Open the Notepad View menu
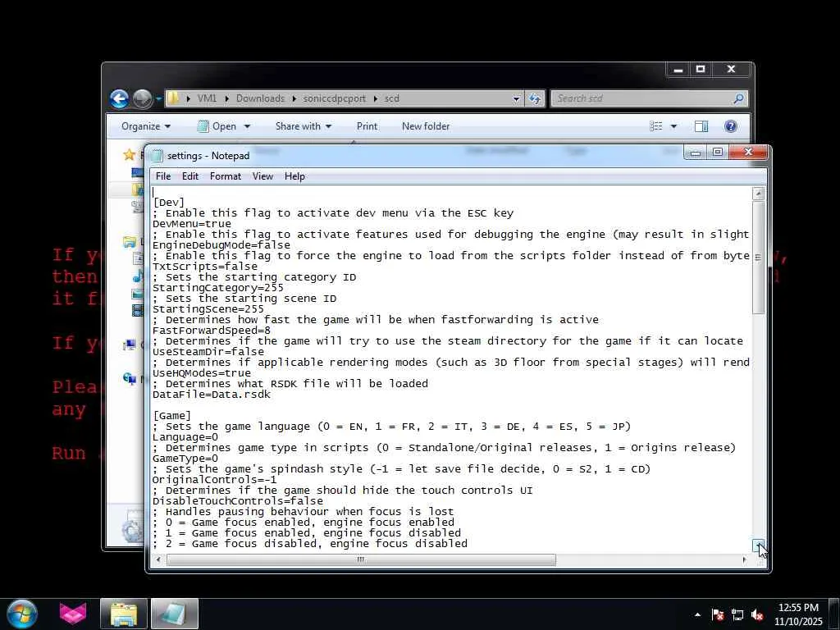The width and height of the screenshot is (840, 630). [x=262, y=176]
